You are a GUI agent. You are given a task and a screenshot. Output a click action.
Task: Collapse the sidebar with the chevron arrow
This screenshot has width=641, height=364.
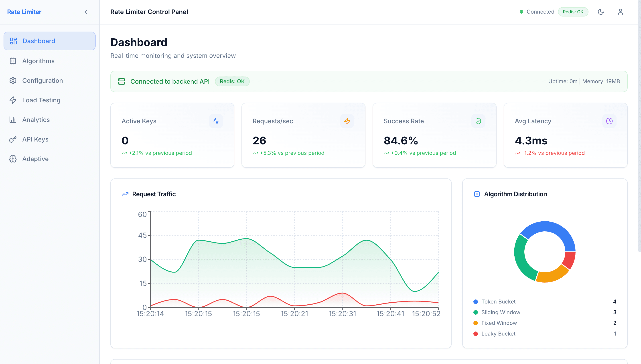[86, 12]
